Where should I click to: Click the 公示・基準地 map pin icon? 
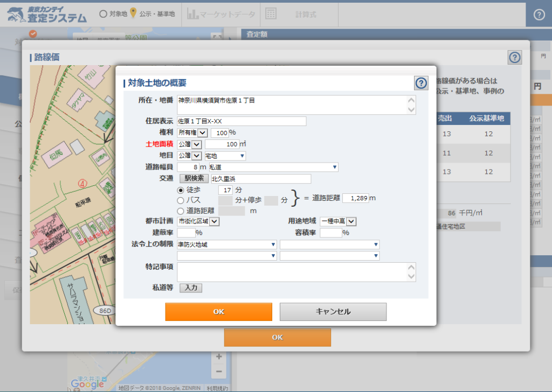pos(133,13)
